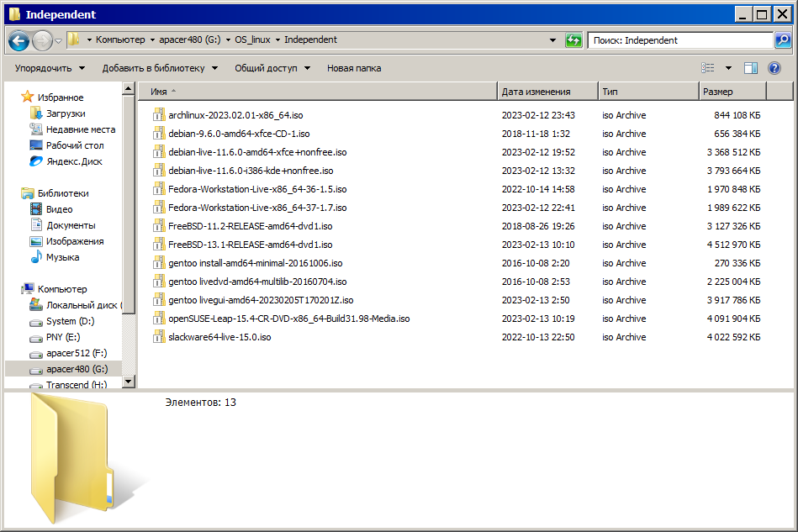The height and width of the screenshot is (532, 798).
Task: Expand the address bar previous locations dropdown
Action: (552, 40)
